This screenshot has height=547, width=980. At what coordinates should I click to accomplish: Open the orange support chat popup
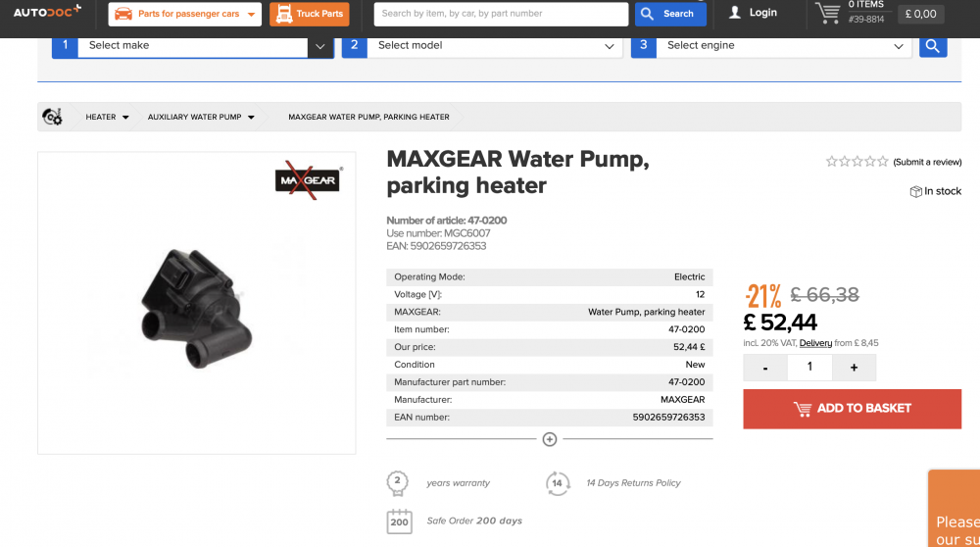(x=954, y=508)
